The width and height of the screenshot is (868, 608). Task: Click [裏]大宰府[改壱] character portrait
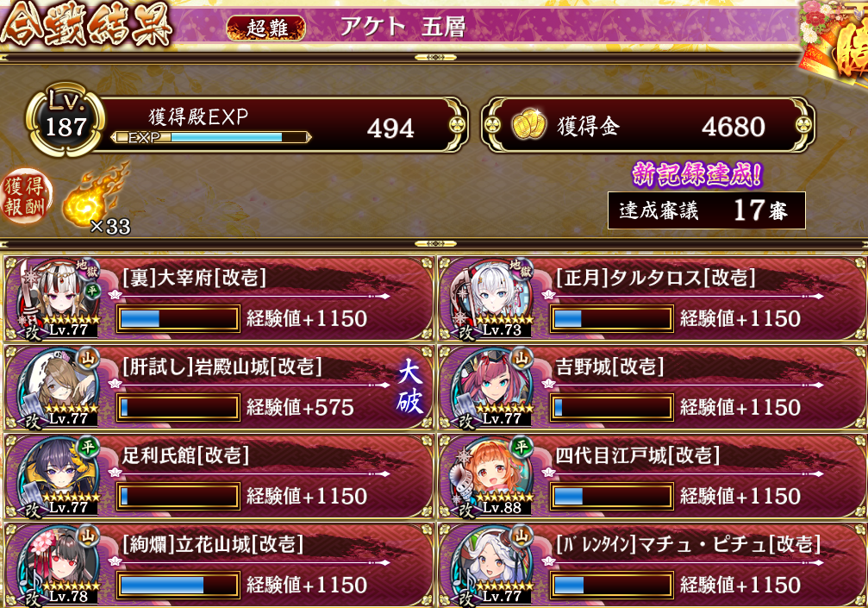[57, 298]
